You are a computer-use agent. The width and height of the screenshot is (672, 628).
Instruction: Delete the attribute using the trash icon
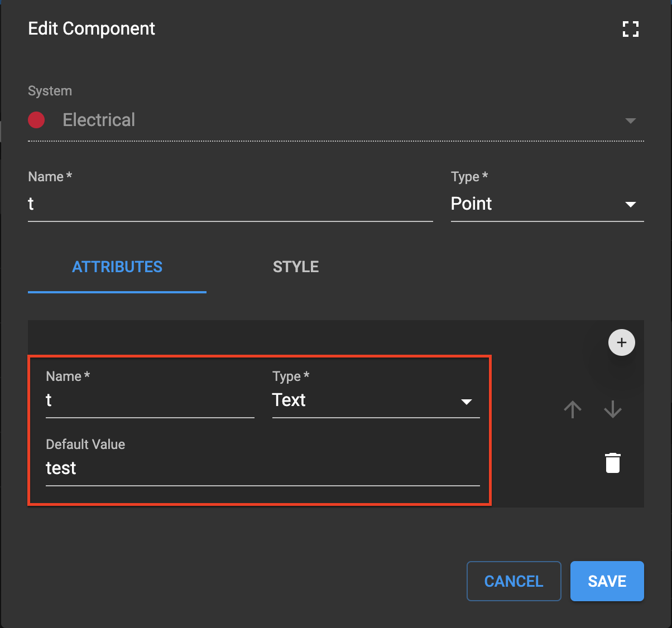click(613, 462)
